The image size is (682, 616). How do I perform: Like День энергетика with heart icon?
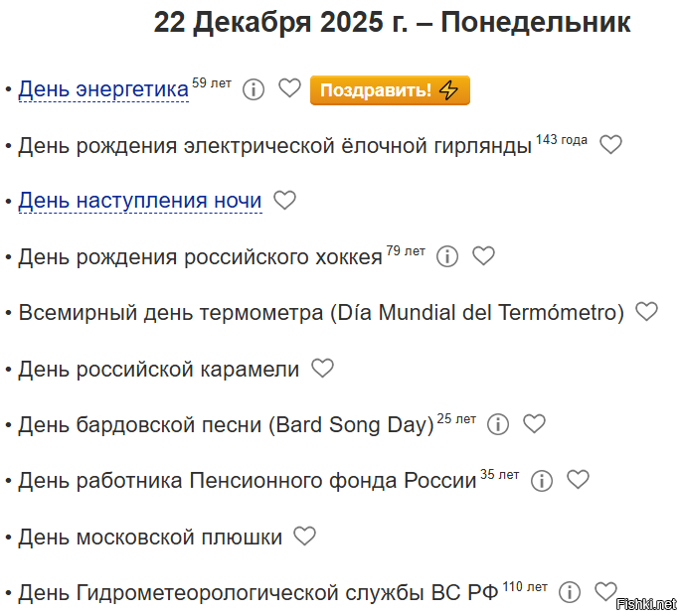pos(289,89)
